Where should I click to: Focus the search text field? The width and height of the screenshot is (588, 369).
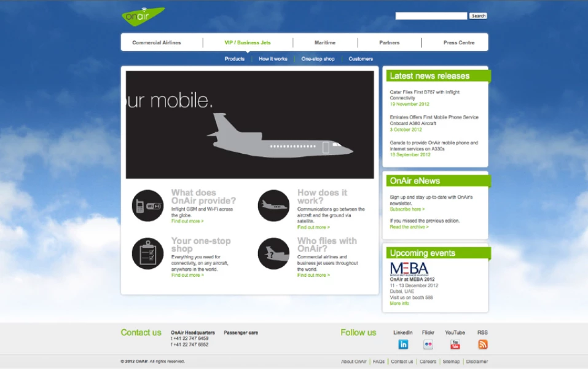431,16
